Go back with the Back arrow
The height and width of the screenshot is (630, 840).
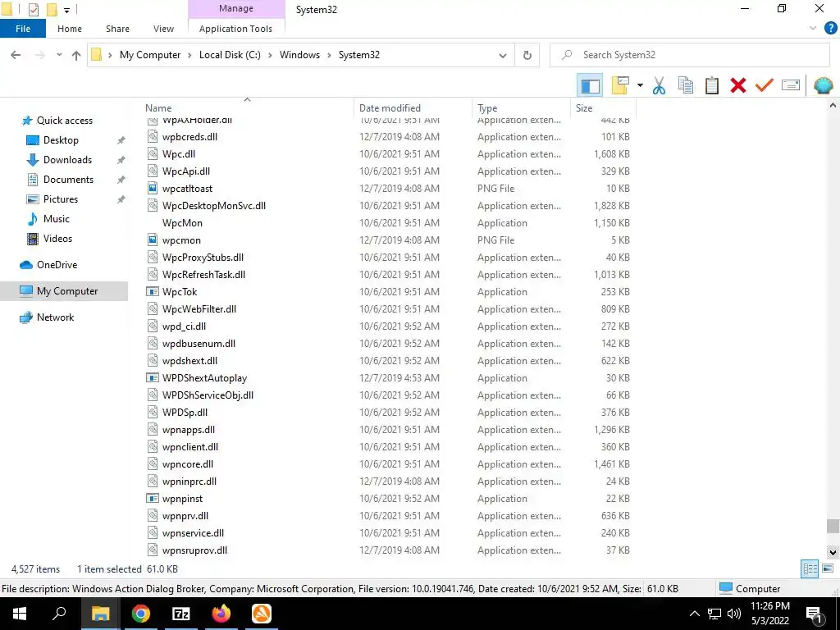tap(16, 55)
